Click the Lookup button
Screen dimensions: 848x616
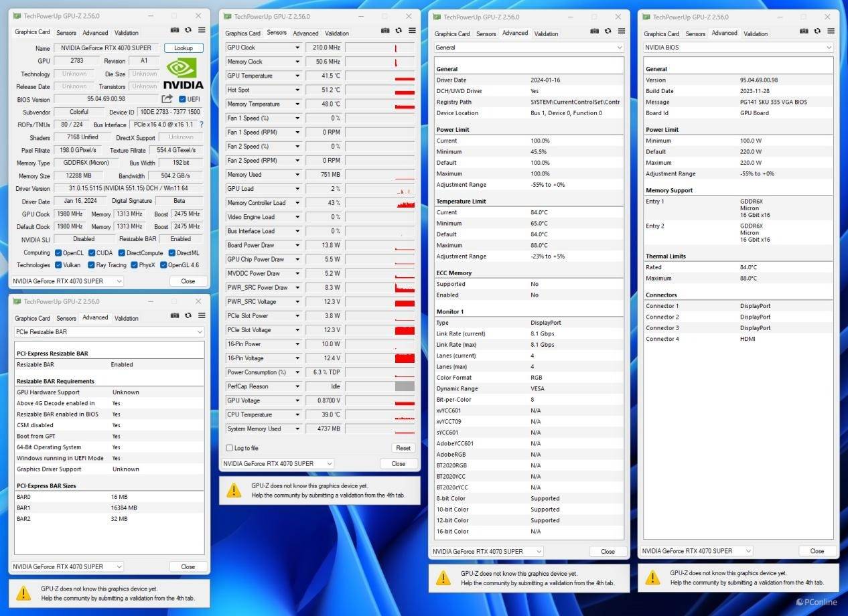[184, 48]
